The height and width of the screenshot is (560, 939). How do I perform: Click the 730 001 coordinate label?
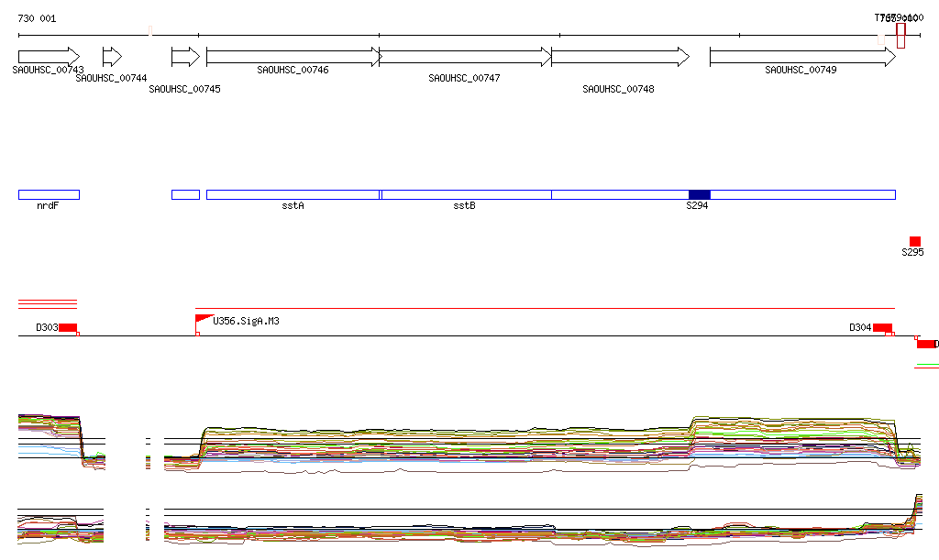click(37, 18)
